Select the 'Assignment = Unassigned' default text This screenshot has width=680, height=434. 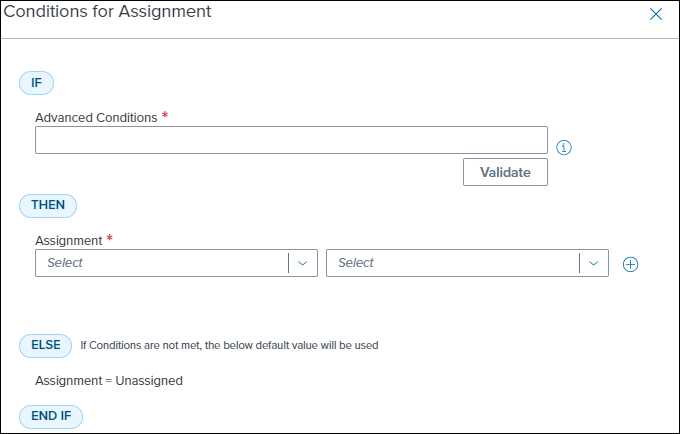tap(109, 381)
